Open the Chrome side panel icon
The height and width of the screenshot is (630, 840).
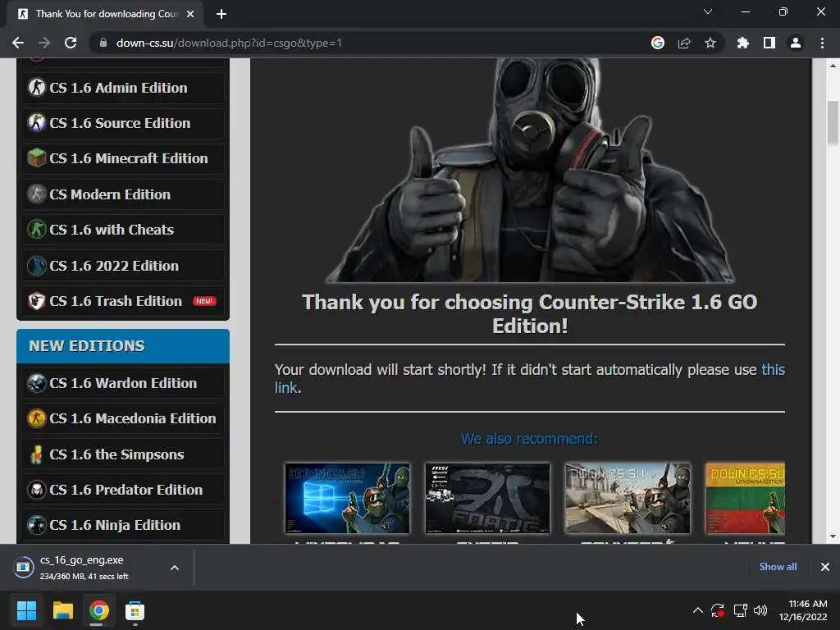(769, 43)
